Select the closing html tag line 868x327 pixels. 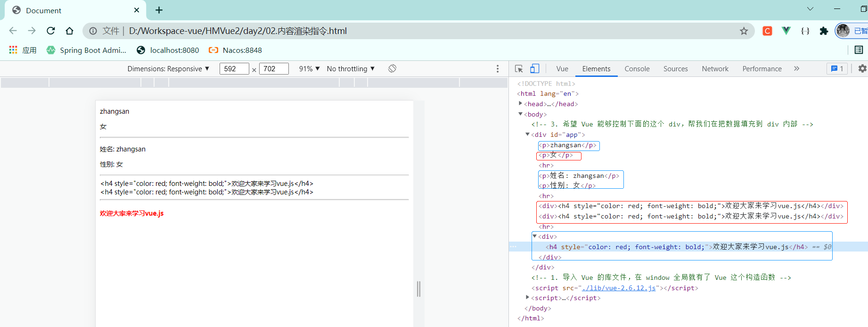531,319
